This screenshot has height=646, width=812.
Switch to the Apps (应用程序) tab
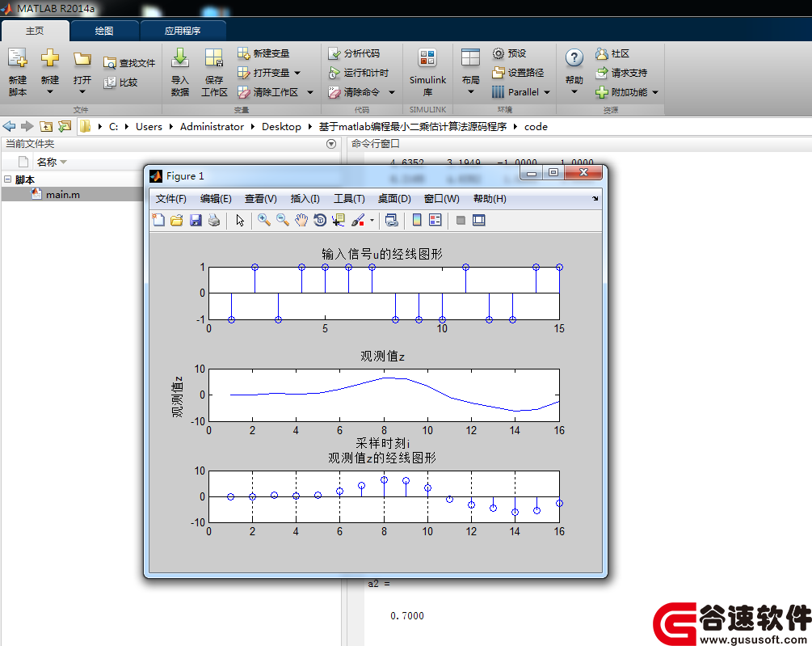click(x=183, y=31)
